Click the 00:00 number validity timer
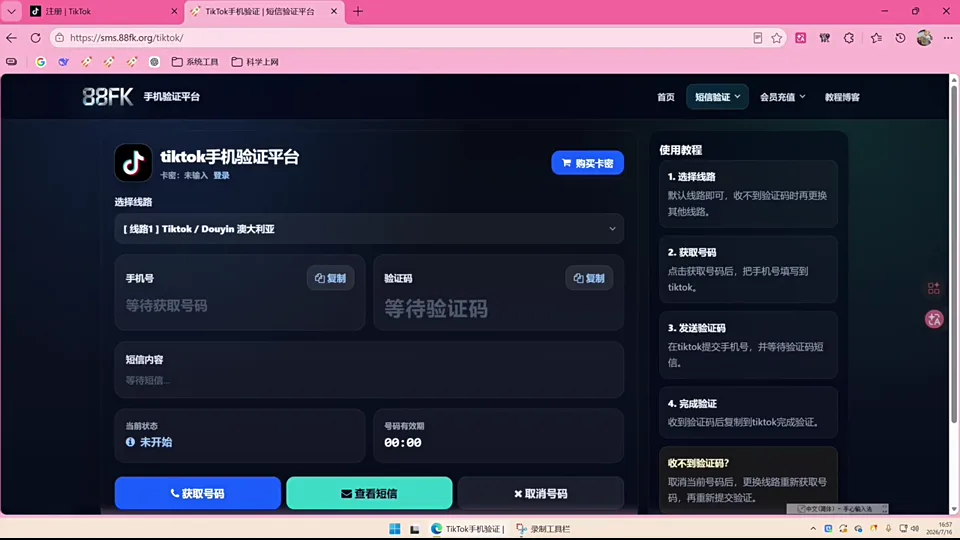 [x=403, y=443]
